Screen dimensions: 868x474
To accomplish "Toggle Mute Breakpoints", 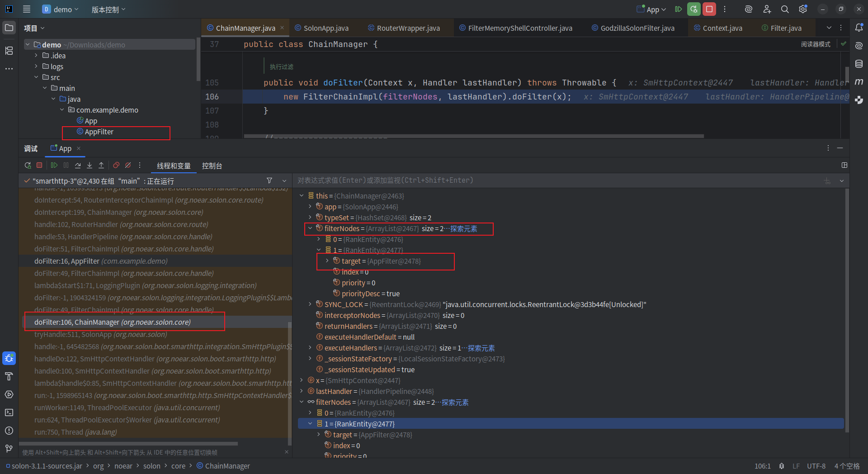I will point(128,166).
